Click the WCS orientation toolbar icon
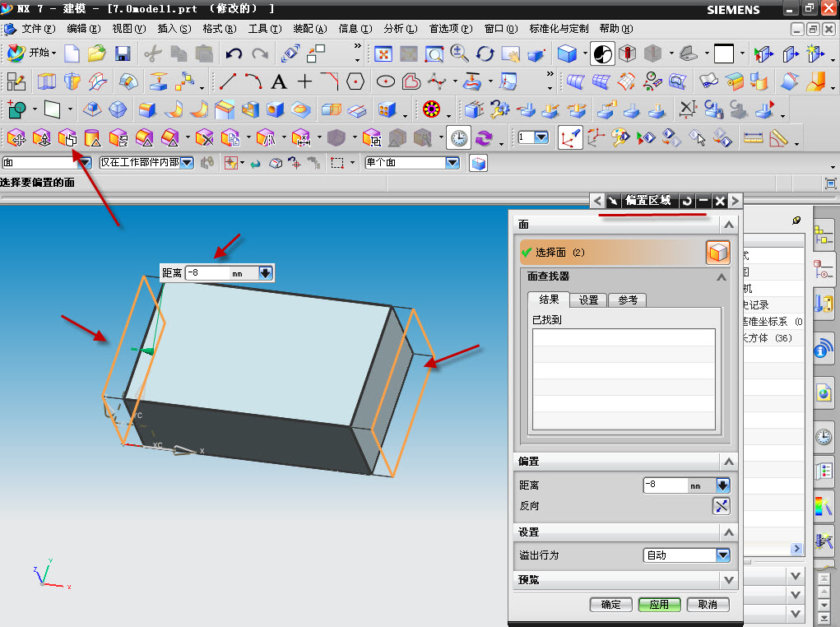The image size is (840, 627). [570, 138]
